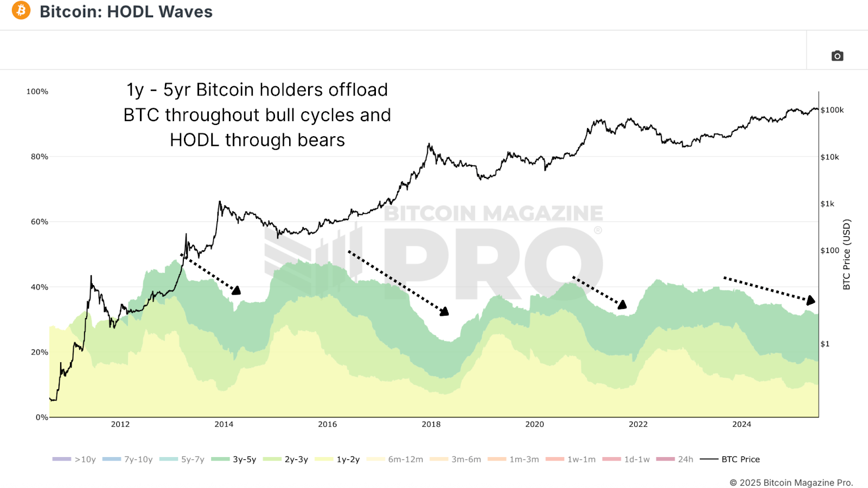
Task: Click the "Bitcoin: HODL Waves" title
Action: 126,11
